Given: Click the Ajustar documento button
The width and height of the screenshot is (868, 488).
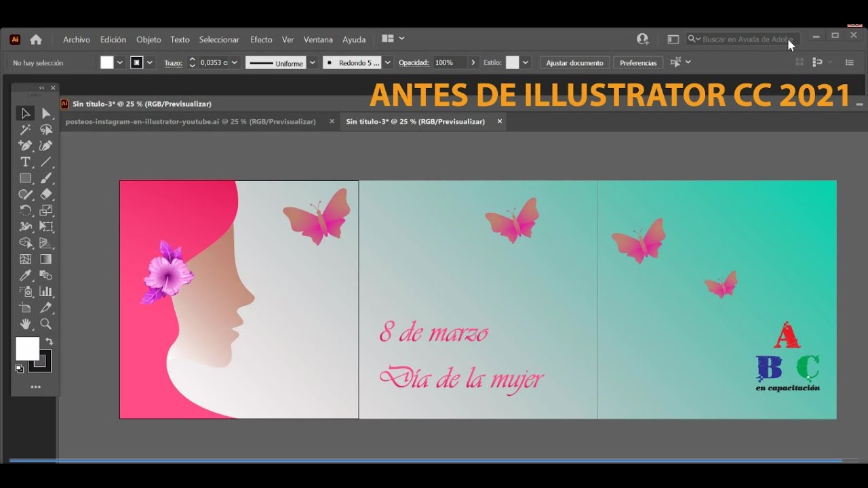Looking at the screenshot, I should (574, 62).
